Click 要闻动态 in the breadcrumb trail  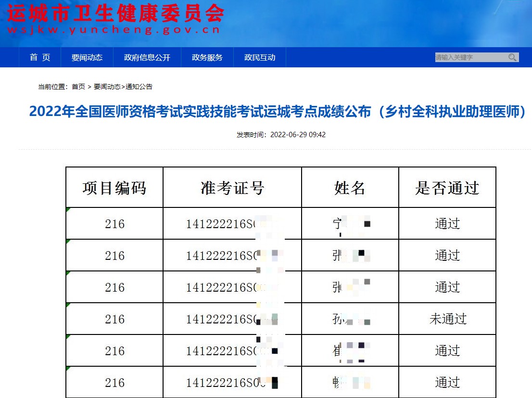tap(107, 87)
